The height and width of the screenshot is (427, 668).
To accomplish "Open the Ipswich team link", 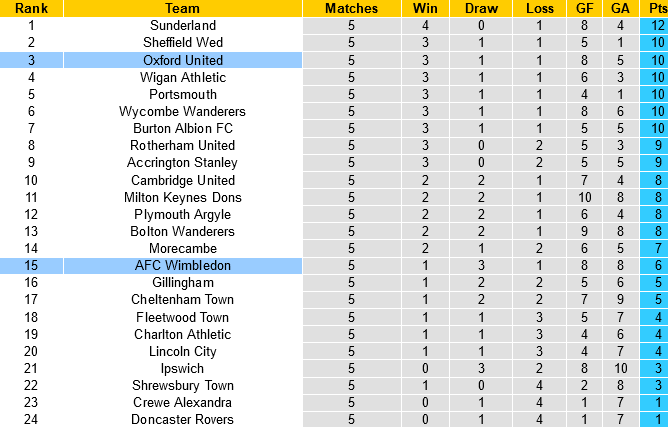I will point(182,368).
